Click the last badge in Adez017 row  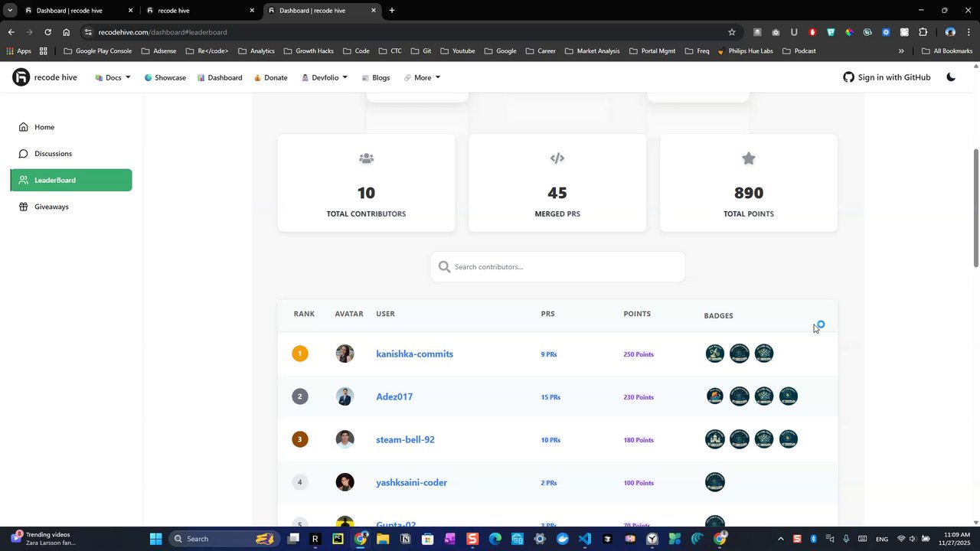(x=789, y=396)
